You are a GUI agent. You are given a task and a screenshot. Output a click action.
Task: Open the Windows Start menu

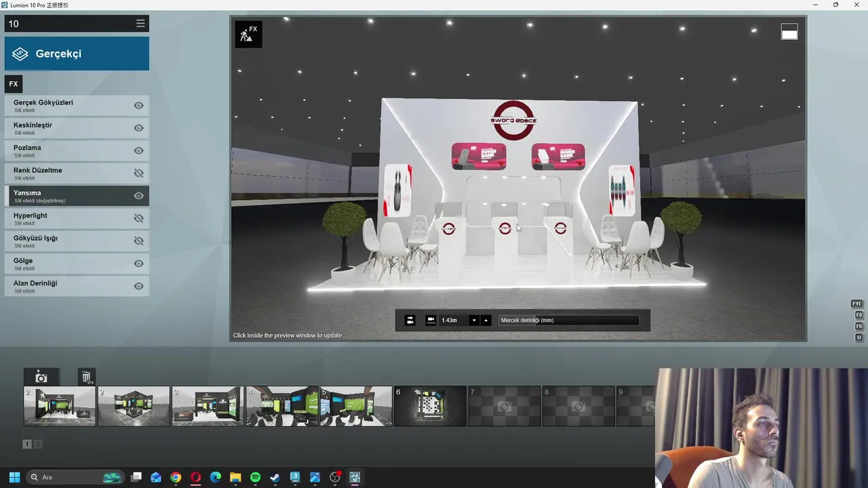point(14,477)
